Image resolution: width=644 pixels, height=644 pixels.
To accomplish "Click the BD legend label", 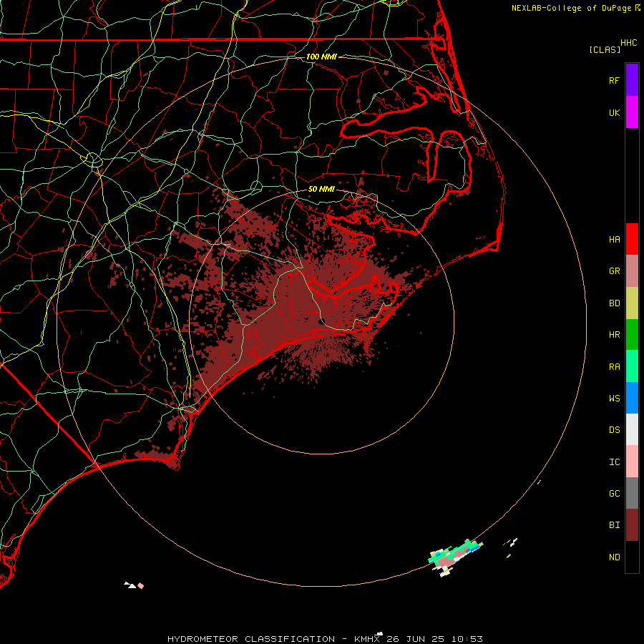I will coord(614,303).
